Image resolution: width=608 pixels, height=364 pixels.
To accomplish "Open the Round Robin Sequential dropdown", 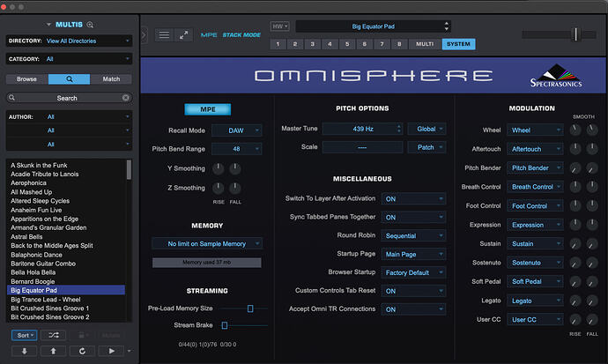I will coord(413,235).
